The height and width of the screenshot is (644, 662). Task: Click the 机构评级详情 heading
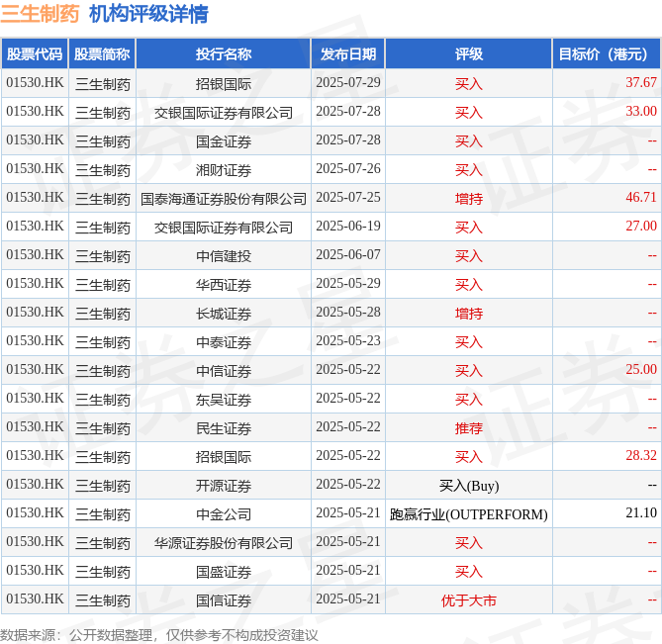(x=148, y=14)
